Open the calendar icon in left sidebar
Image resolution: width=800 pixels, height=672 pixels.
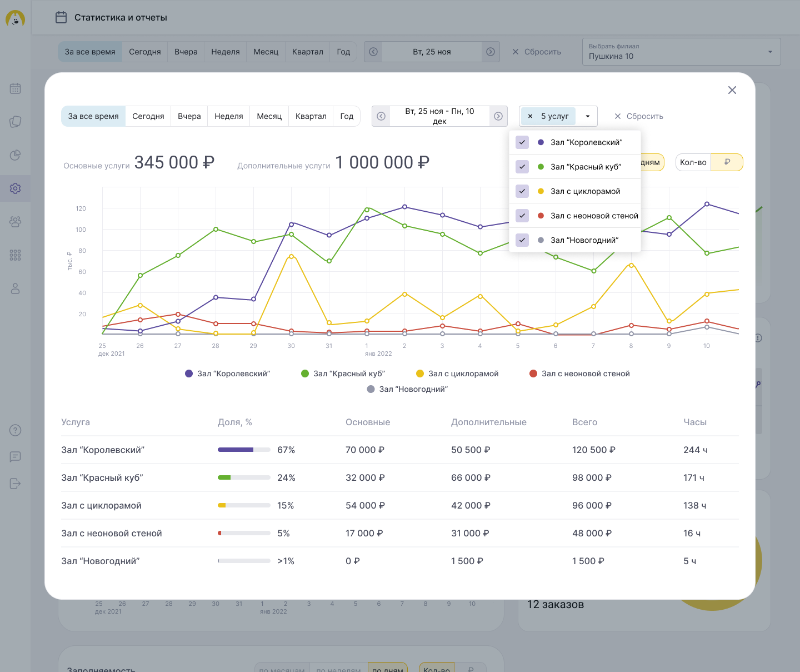pyautogui.click(x=16, y=88)
